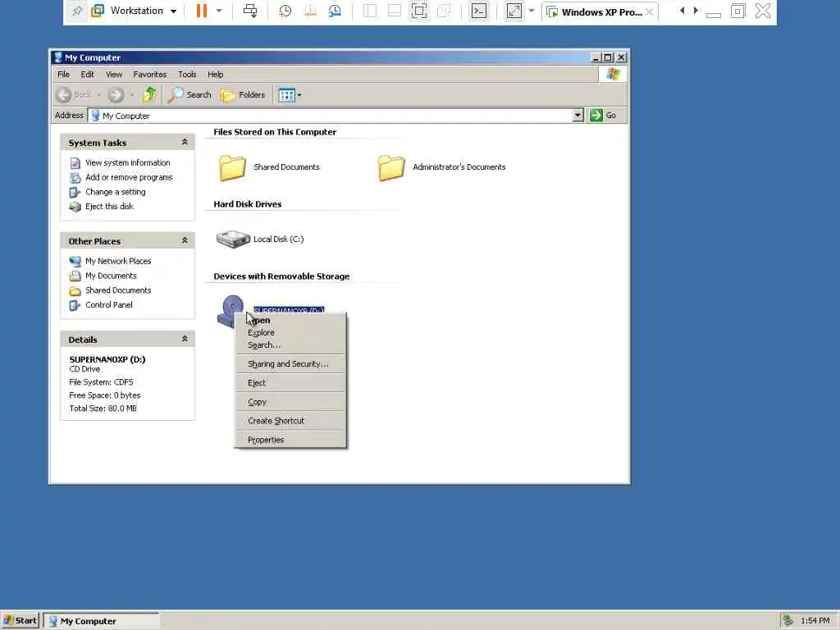Click View system information link
The width and height of the screenshot is (840, 630).
[x=127, y=163]
